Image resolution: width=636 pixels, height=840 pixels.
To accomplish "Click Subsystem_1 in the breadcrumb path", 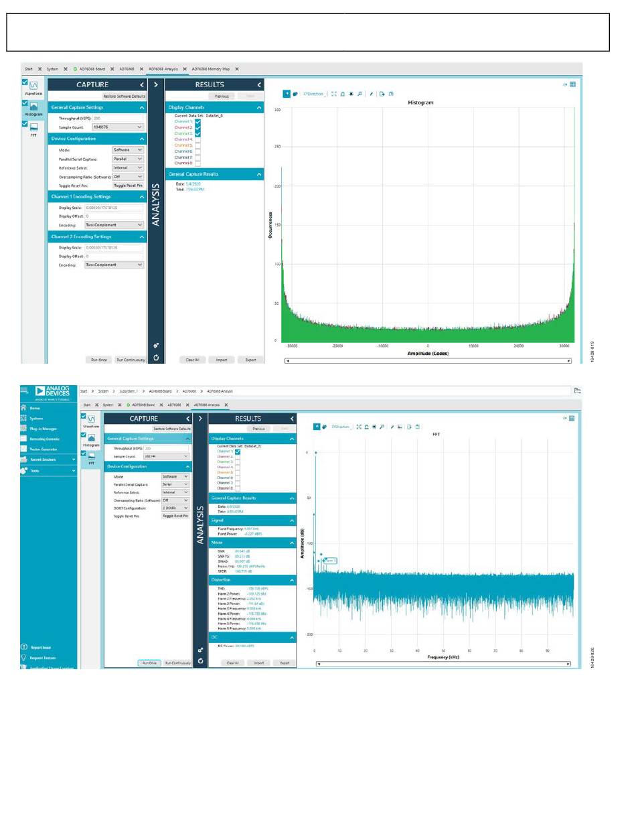I will pos(128,391).
